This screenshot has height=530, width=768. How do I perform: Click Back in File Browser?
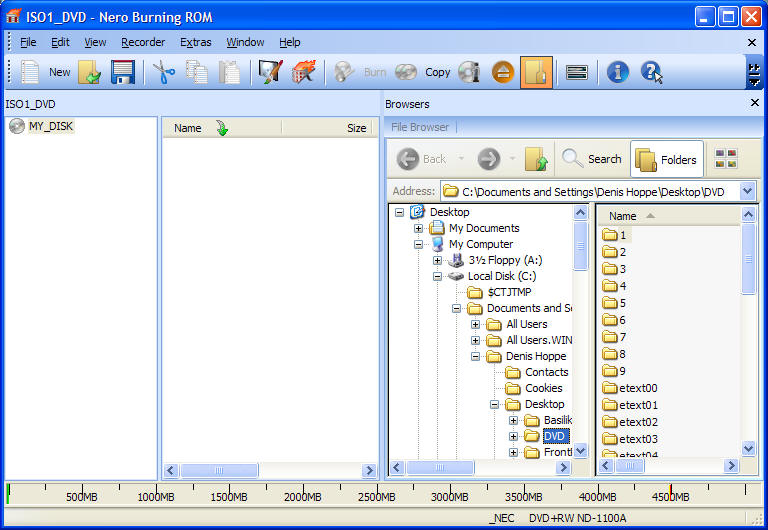point(421,159)
